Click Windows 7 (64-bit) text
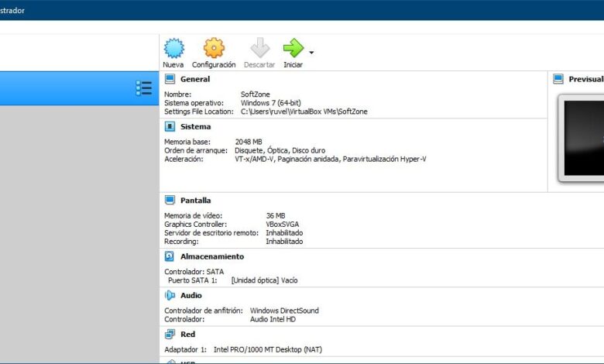The width and height of the screenshot is (604, 364). click(x=271, y=103)
